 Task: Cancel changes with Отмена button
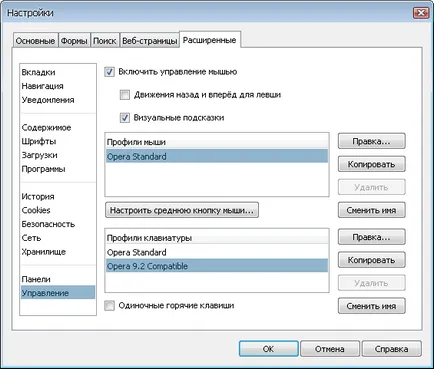[x=330, y=349]
